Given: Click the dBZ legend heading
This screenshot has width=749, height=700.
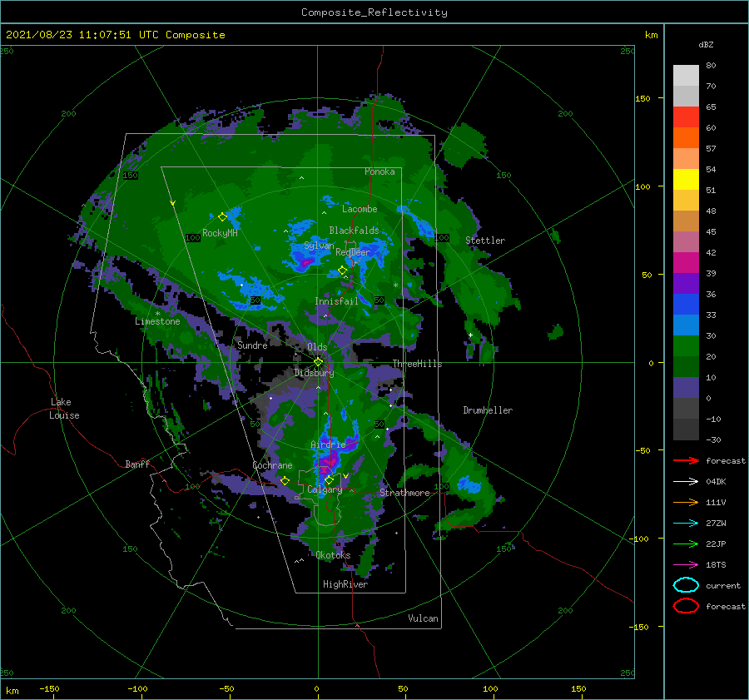Looking at the screenshot, I should 706,44.
